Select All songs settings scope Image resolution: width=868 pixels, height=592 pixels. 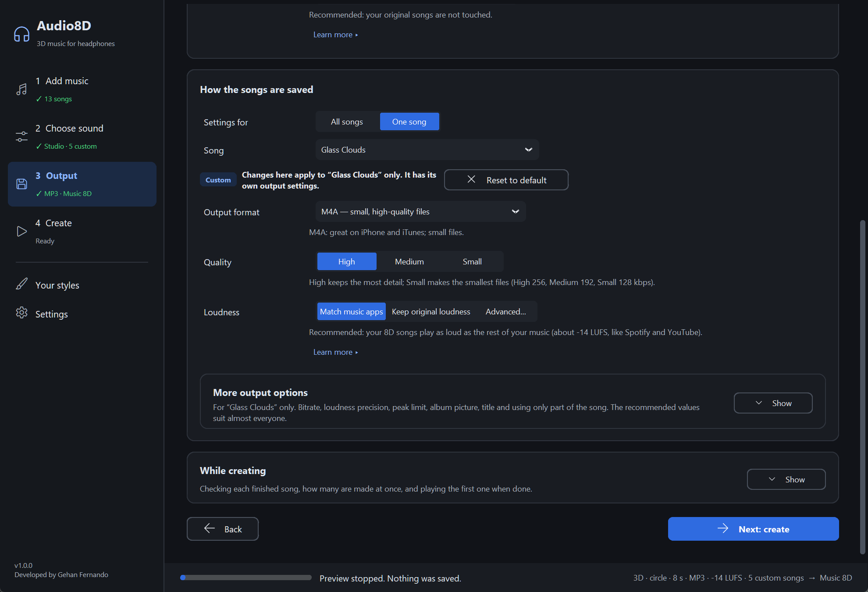click(347, 121)
